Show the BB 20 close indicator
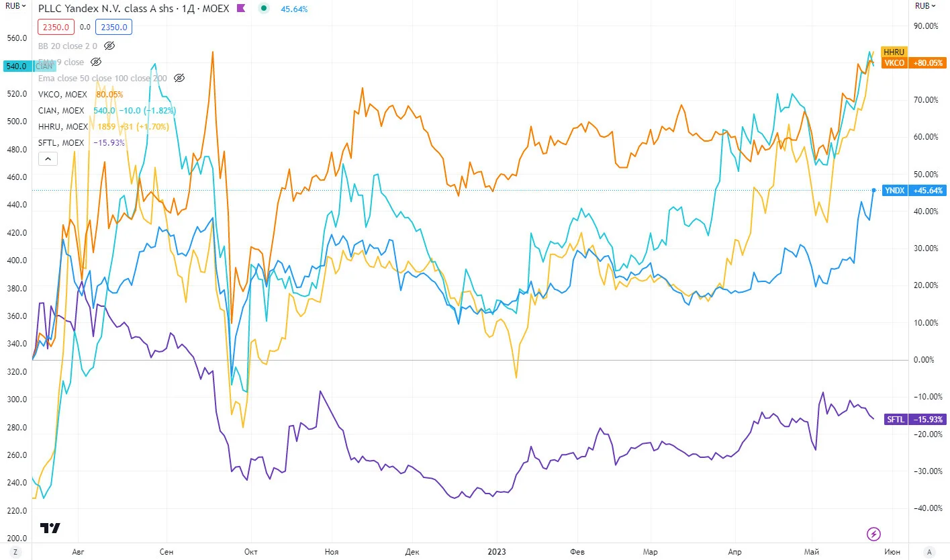The height and width of the screenshot is (560, 950). tap(110, 46)
